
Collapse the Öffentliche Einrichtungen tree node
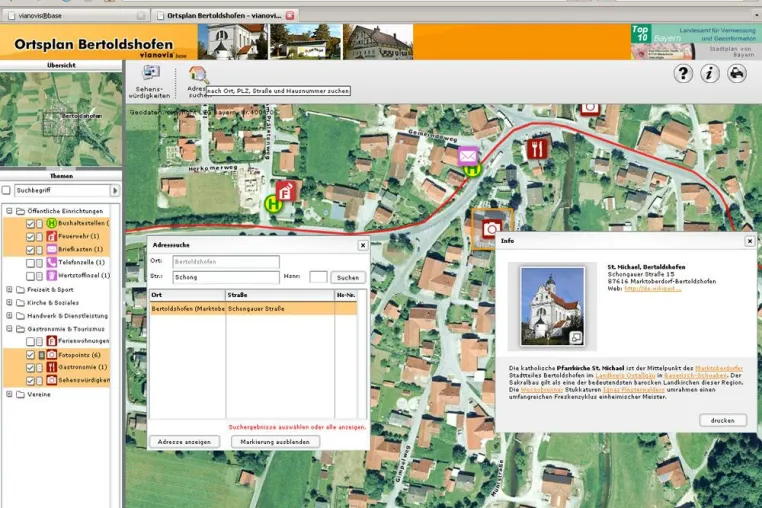point(9,211)
